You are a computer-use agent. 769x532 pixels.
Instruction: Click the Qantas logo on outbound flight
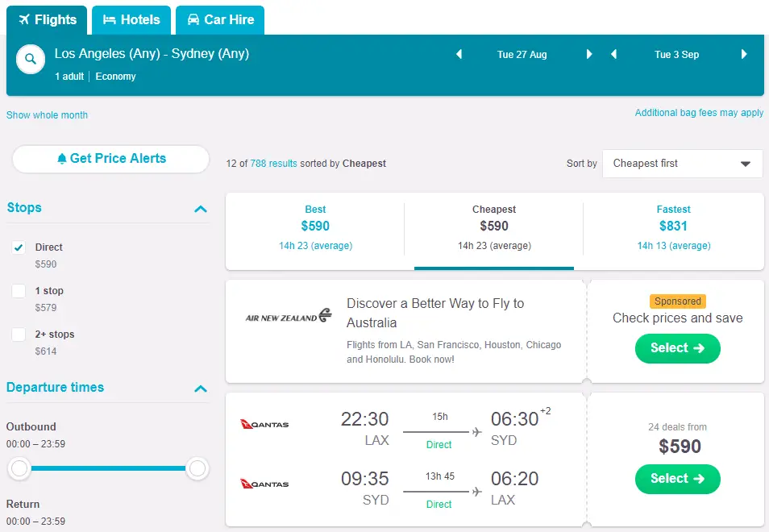click(264, 424)
